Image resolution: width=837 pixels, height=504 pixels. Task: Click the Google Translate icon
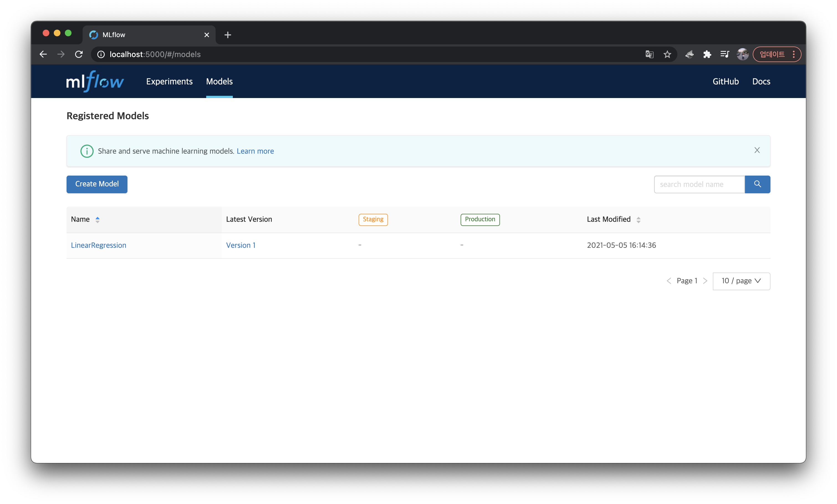[649, 54]
